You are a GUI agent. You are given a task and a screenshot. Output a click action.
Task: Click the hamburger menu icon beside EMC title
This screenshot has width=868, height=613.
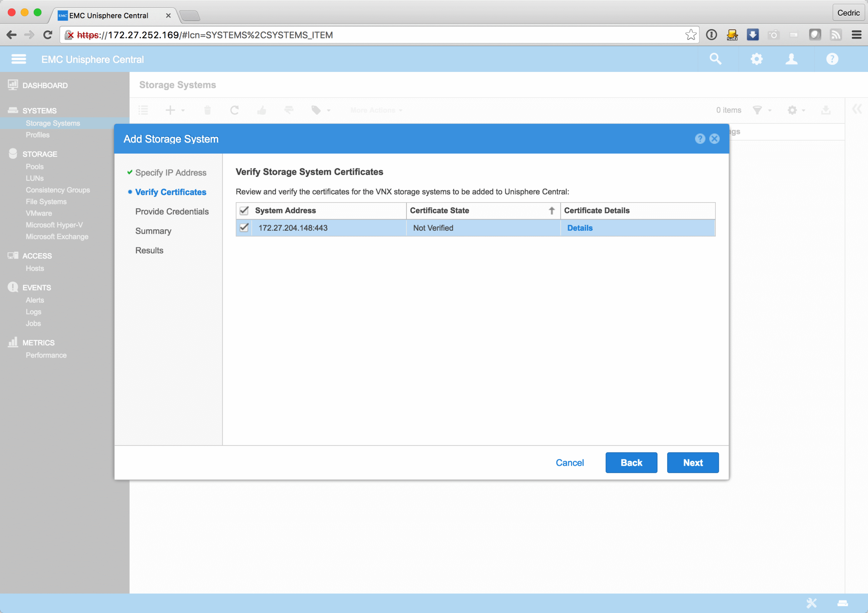(x=19, y=59)
